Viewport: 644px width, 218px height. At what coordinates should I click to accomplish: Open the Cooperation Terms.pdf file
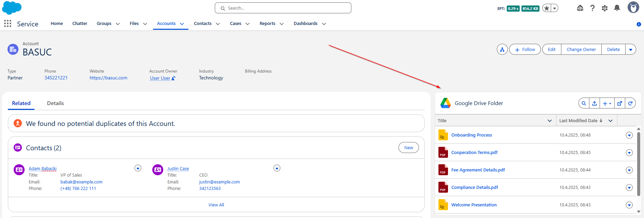(x=474, y=153)
